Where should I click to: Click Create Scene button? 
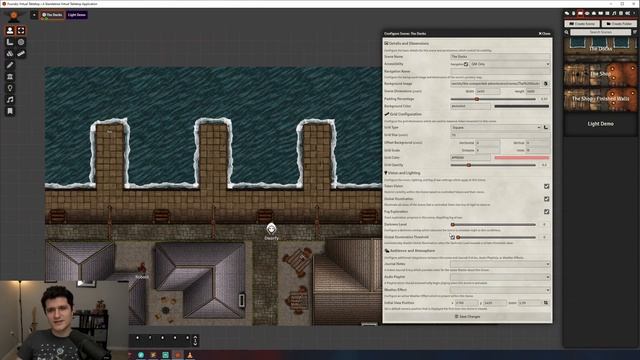click(582, 24)
